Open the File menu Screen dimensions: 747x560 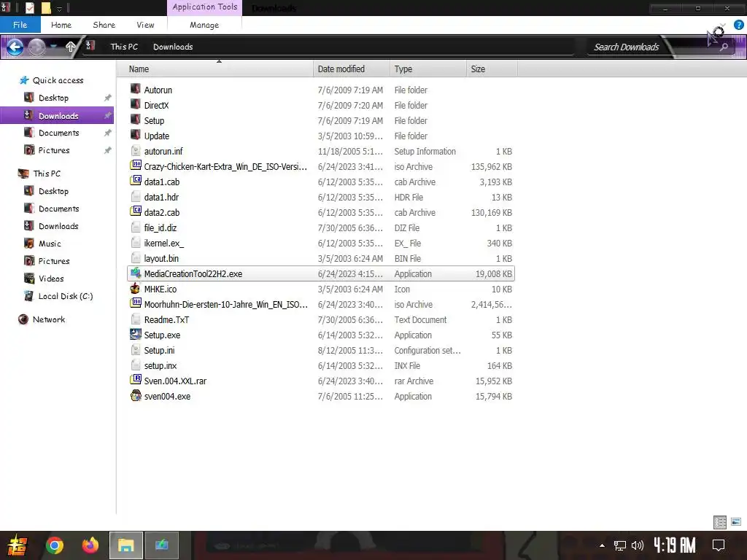[x=20, y=25]
